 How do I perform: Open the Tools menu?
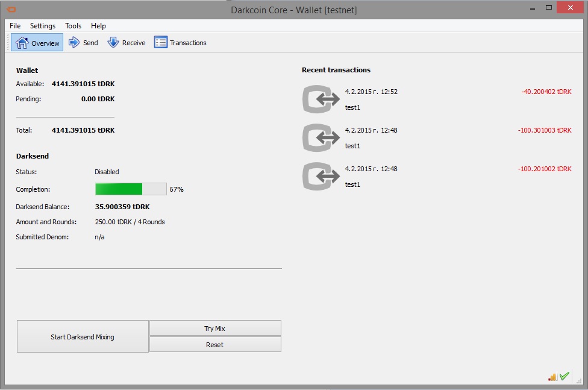pyautogui.click(x=73, y=26)
